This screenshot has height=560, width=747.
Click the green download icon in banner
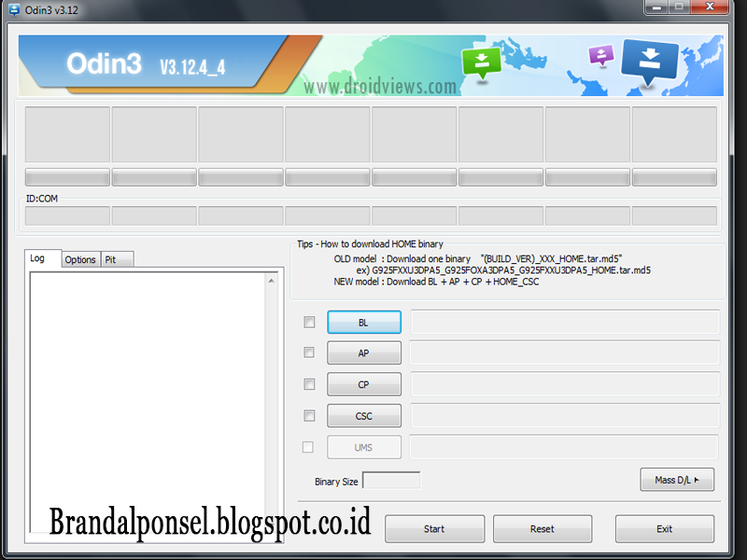tap(482, 63)
